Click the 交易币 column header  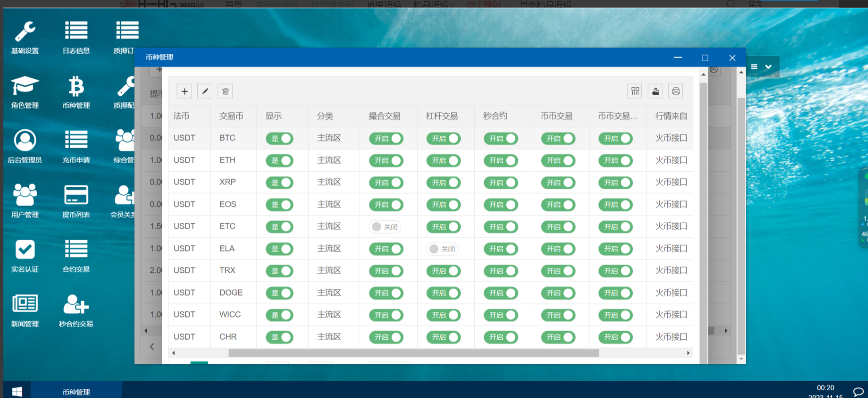pos(231,116)
